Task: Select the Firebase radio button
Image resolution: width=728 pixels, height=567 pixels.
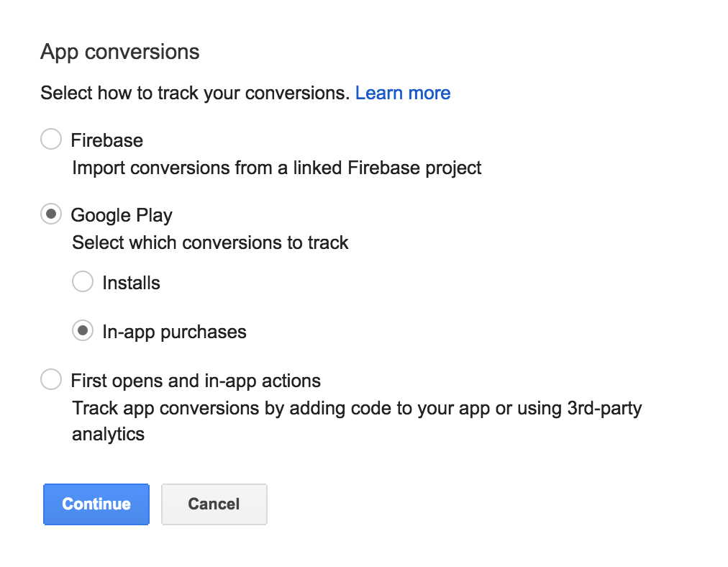Action: 51,140
